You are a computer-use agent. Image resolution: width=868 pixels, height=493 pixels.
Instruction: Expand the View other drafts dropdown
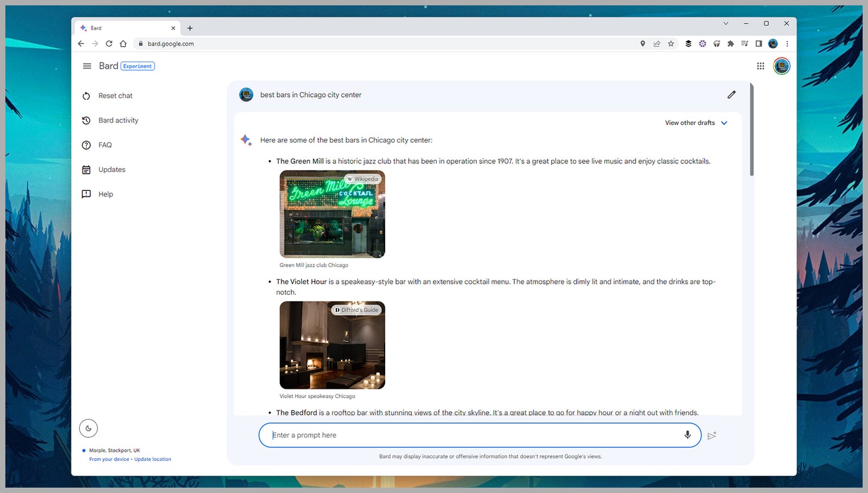pyautogui.click(x=696, y=123)
